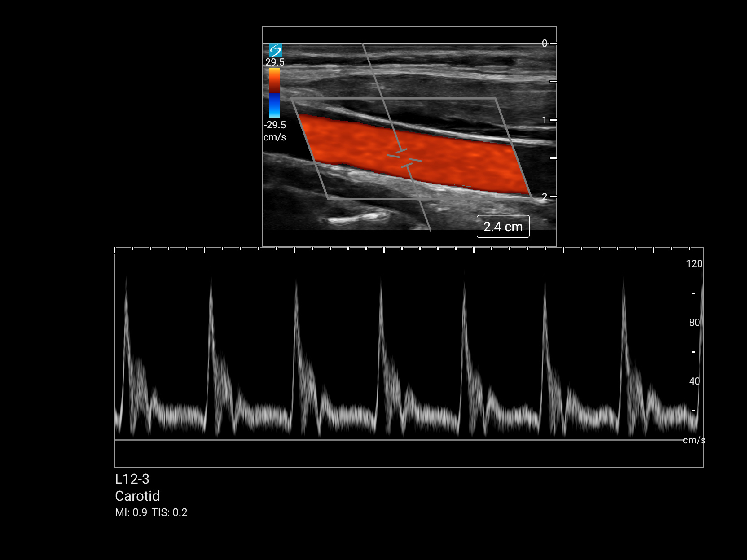Image resolution: width=747 pixels, height=560 pixels.
Task: Click the 120 mark on velocity scale
Action: click(x=694, y=264)
